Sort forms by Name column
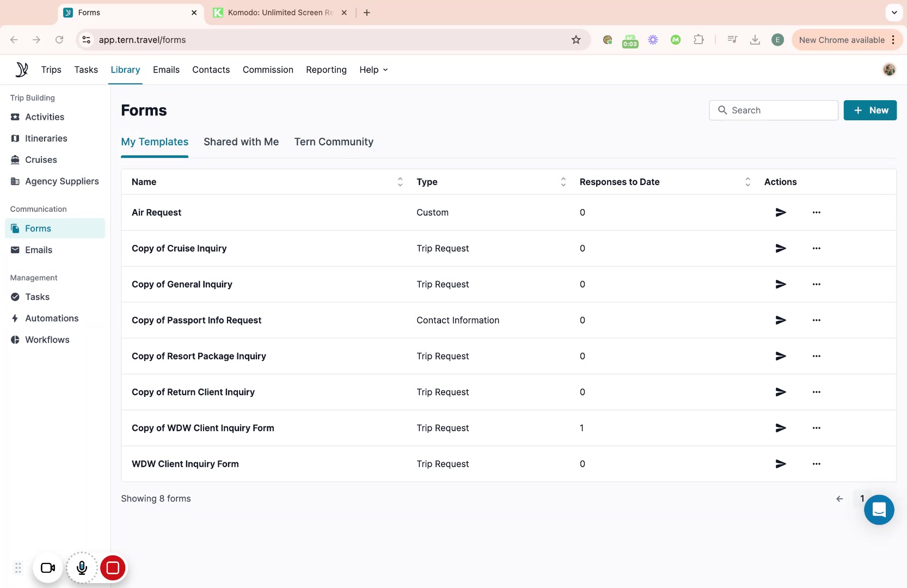The width and height of the screenshot is (907, 588). (x=400, y=182)
